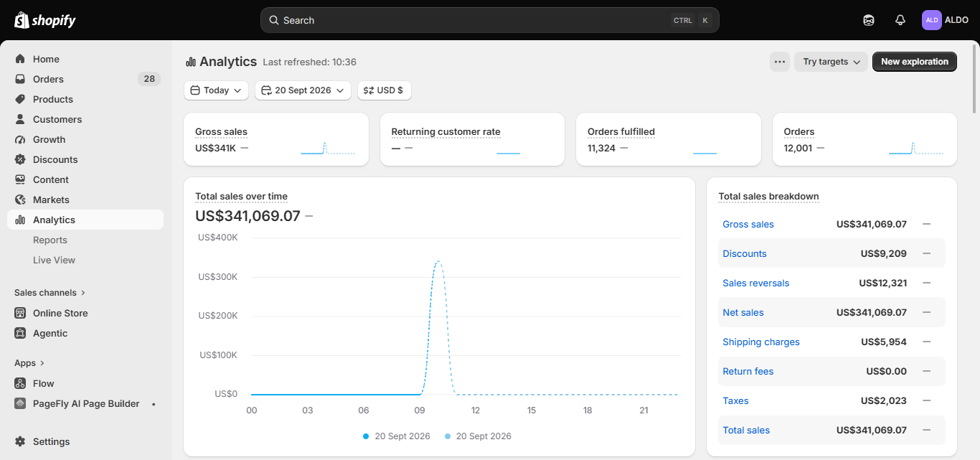Click the ALD store avatar
Image resolution: width=980 pixels, height=460 pixels.
[931, 20]
